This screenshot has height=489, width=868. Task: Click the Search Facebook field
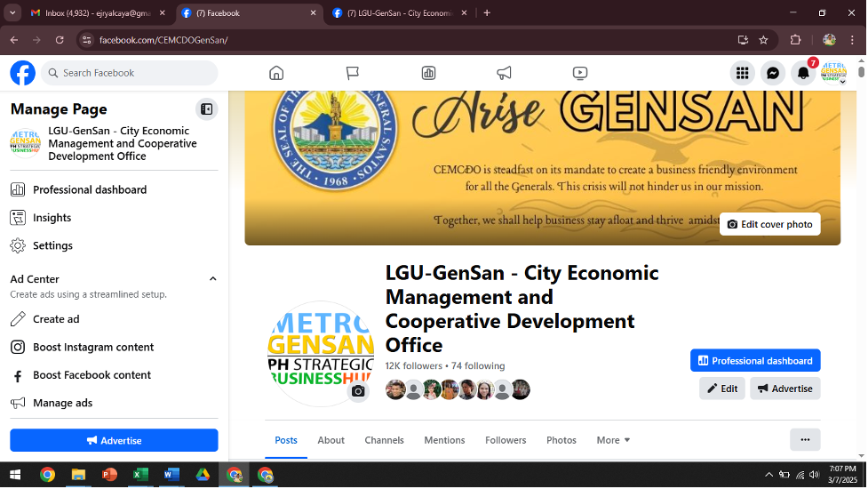point(129,73)
